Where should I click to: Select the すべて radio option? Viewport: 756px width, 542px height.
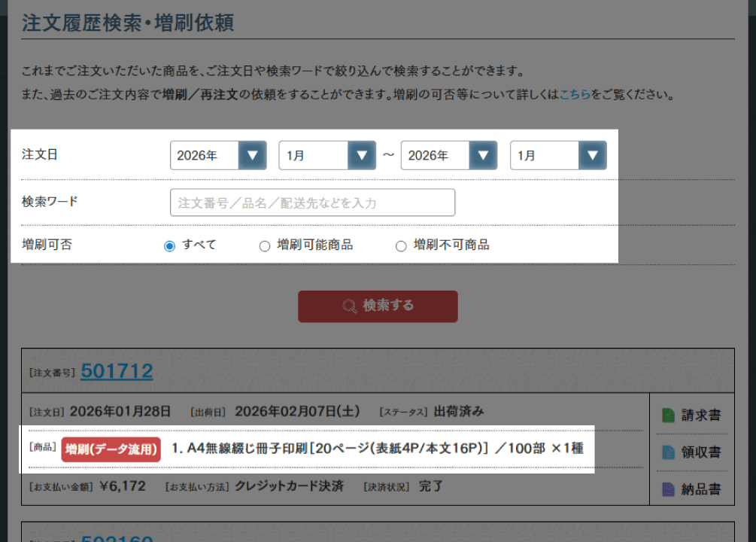[x=170, y=245]
